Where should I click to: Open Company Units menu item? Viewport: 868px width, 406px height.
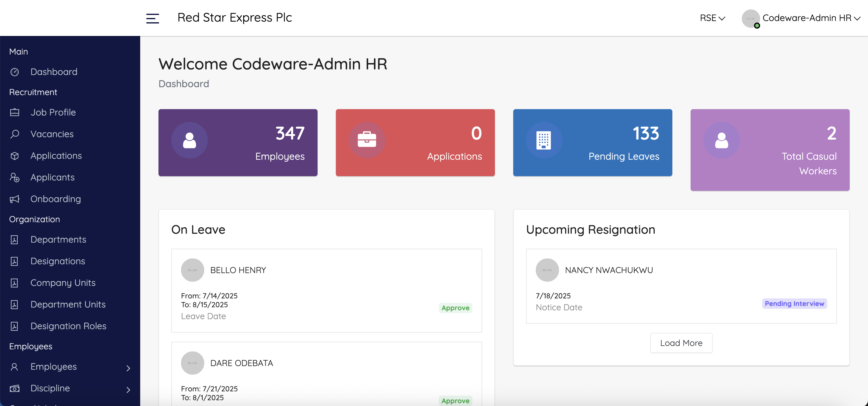point(63,283)
